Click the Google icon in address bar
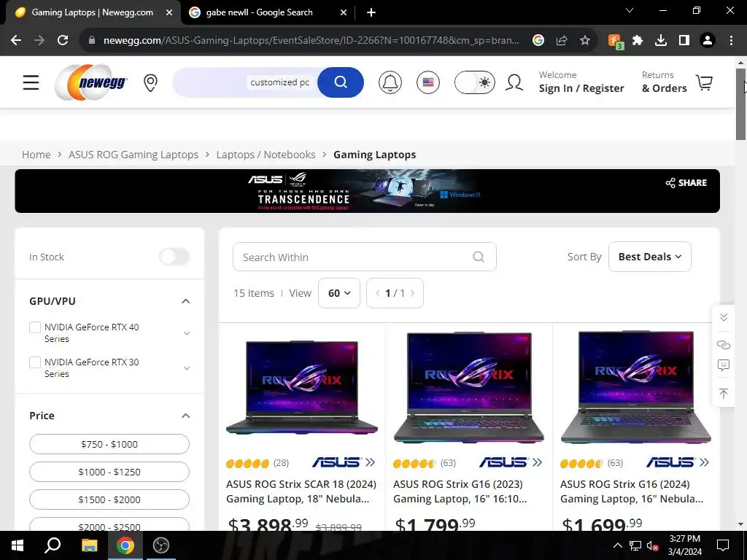This screenshot has height=560, width=747. tap(538, 41)
